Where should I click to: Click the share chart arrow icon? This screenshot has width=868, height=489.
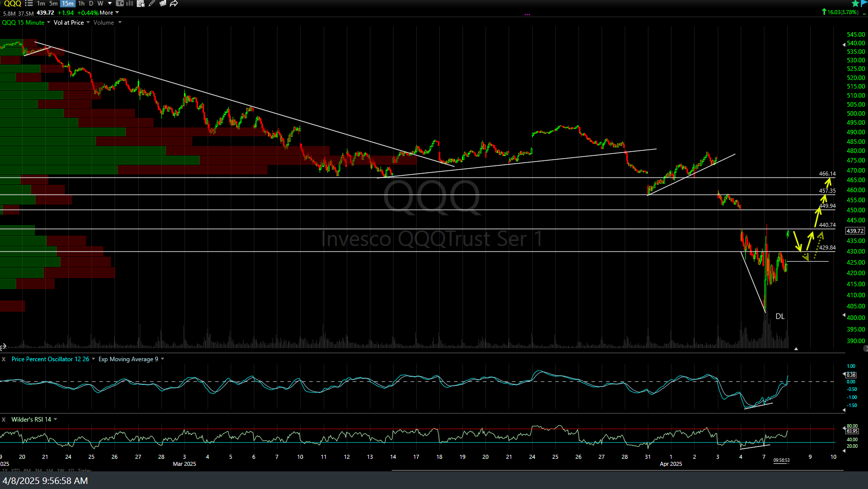(174, 4)
